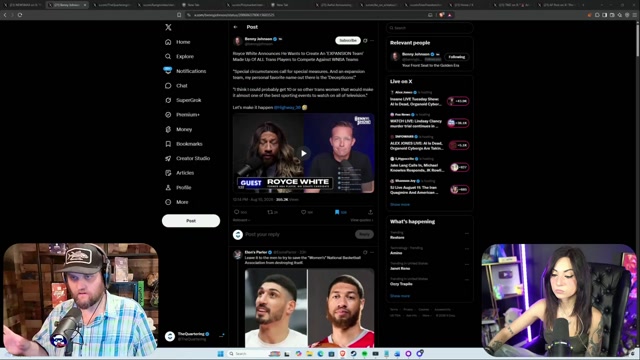The height and width of the screenshot is (360, 640).
Task: Open more options for the Amino trend
Action: [467, 249]
